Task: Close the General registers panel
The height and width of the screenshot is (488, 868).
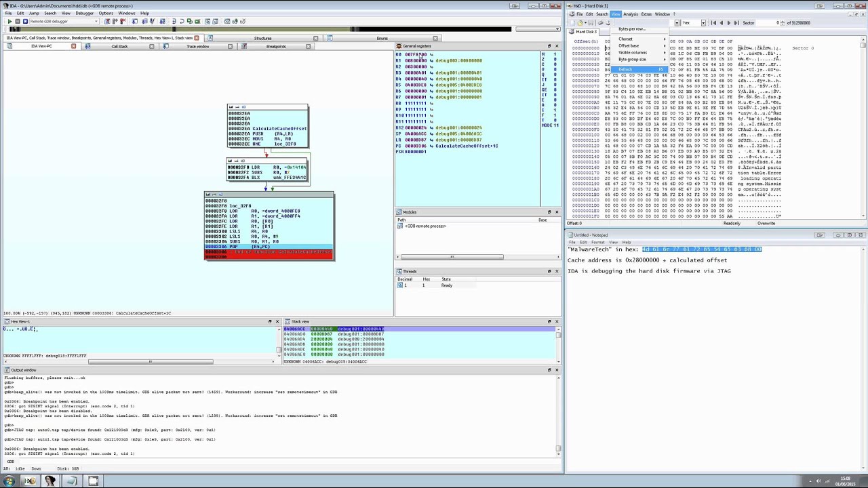Action: [557, 46]
